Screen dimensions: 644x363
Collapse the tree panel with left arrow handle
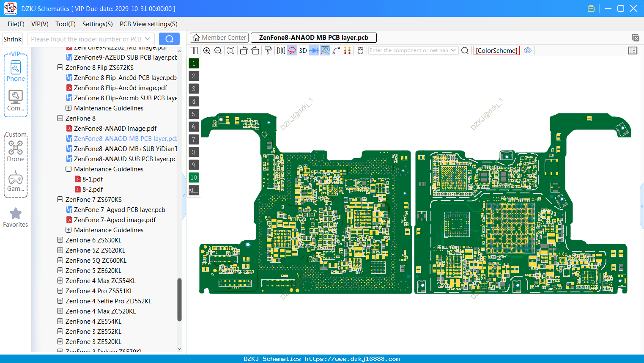tap(184, 195)
